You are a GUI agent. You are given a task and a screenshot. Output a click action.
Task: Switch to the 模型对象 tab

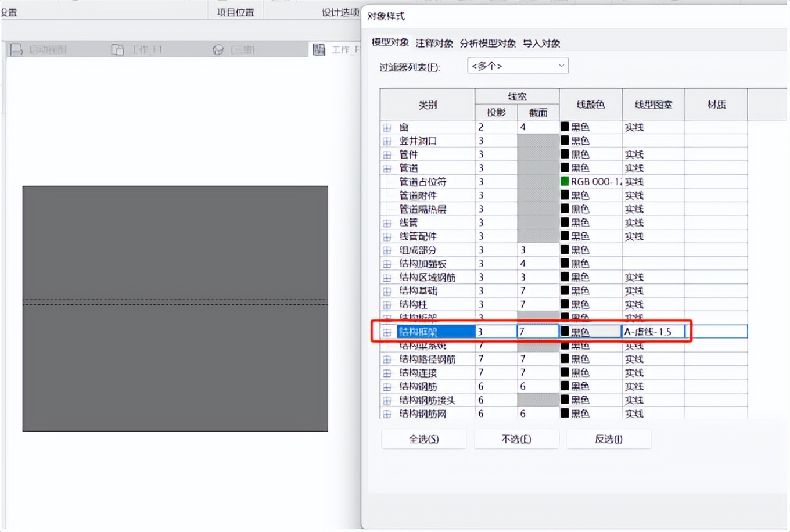pos(390,42)
